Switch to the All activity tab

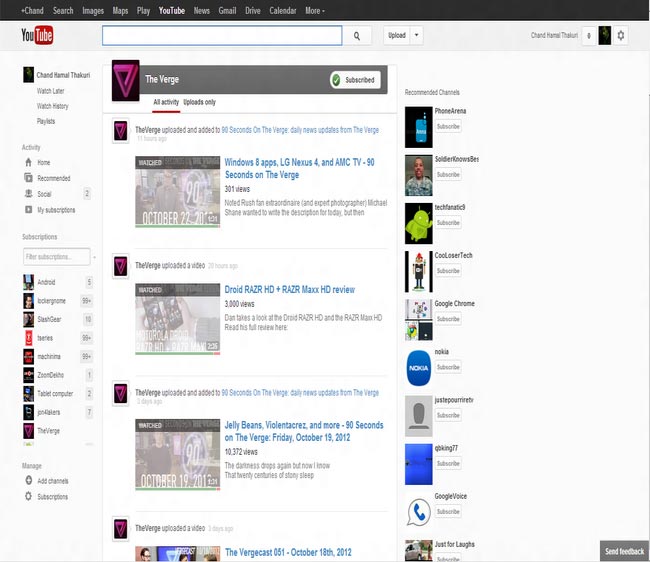(x=166, y=102)
